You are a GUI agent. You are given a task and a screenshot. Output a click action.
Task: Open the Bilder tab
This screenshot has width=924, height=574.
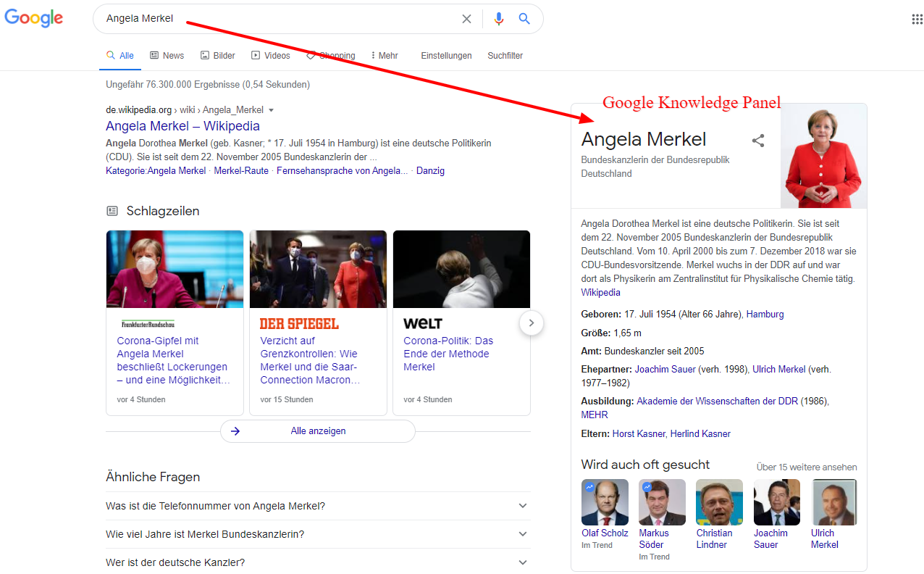tap(217, 56)
